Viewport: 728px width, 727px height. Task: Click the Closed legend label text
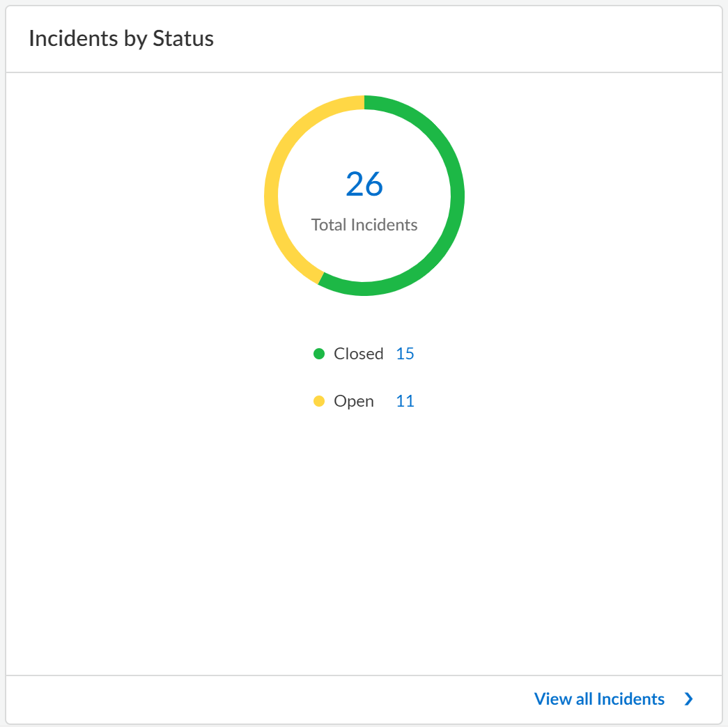pyautogui.click(x=358, y=354)
